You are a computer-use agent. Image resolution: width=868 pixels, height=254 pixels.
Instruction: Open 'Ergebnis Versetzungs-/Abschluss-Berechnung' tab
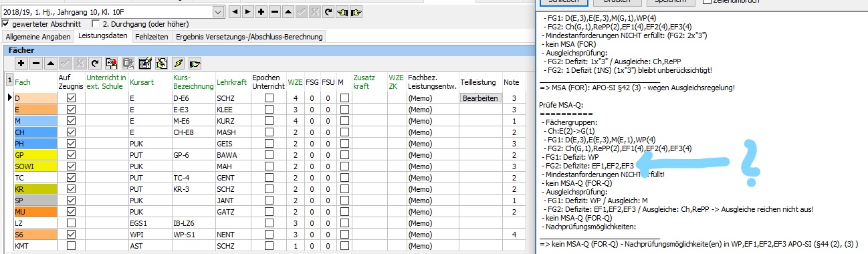click(x=249, y=36)
